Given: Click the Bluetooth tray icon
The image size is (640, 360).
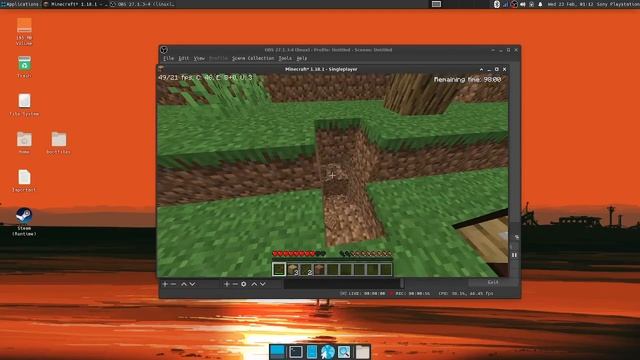Looking at the screenshot, I should click(x=497, y=4).
